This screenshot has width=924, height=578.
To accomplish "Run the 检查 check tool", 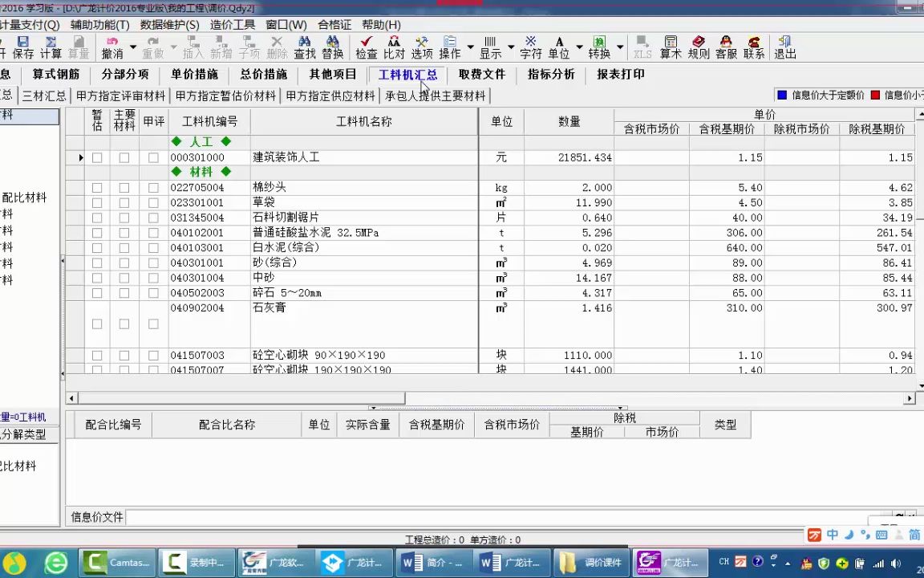I will [365, 47].
